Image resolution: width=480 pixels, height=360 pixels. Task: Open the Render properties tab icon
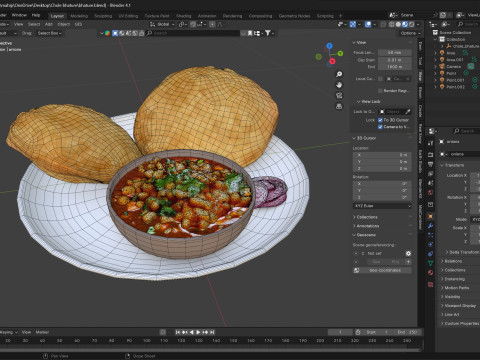pos(431,155)
